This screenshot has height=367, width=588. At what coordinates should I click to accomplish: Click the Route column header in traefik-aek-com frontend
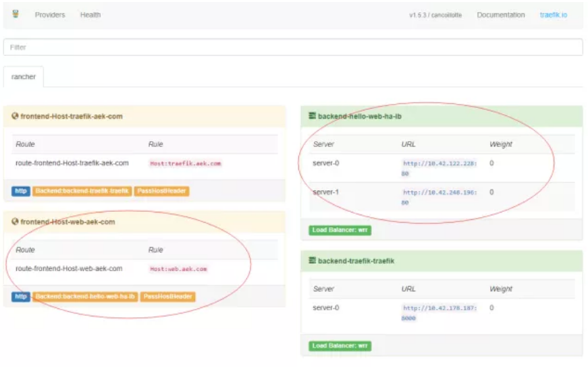pyautogui.click(x=25, y=144)
